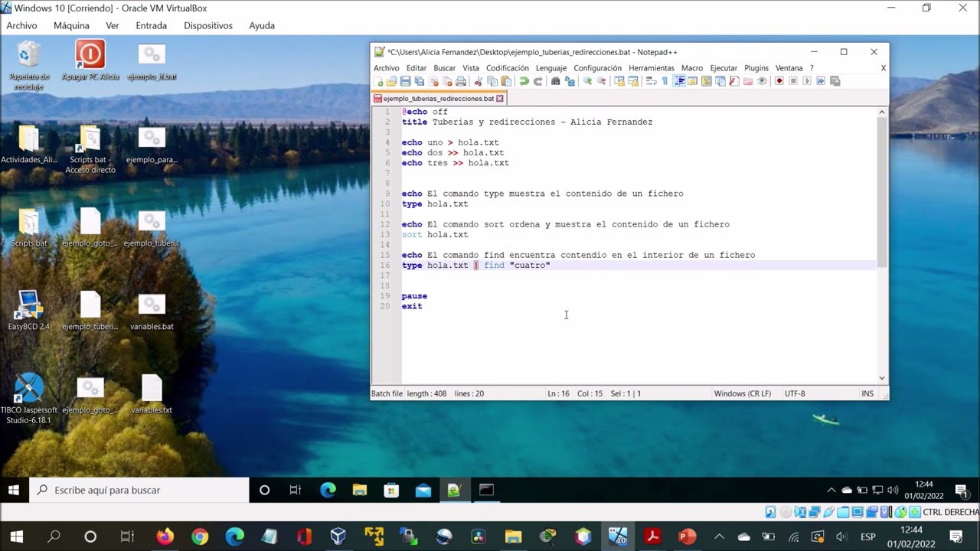This screenshot has width=980, height=551.
Task: Open Folder as Workspace toolbar icon
Action: (747, 81)
